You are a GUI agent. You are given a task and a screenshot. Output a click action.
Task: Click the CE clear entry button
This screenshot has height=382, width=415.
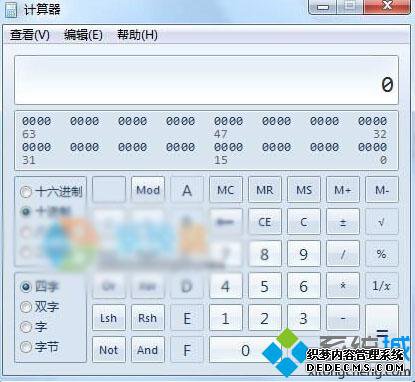[x=265, y=222]
